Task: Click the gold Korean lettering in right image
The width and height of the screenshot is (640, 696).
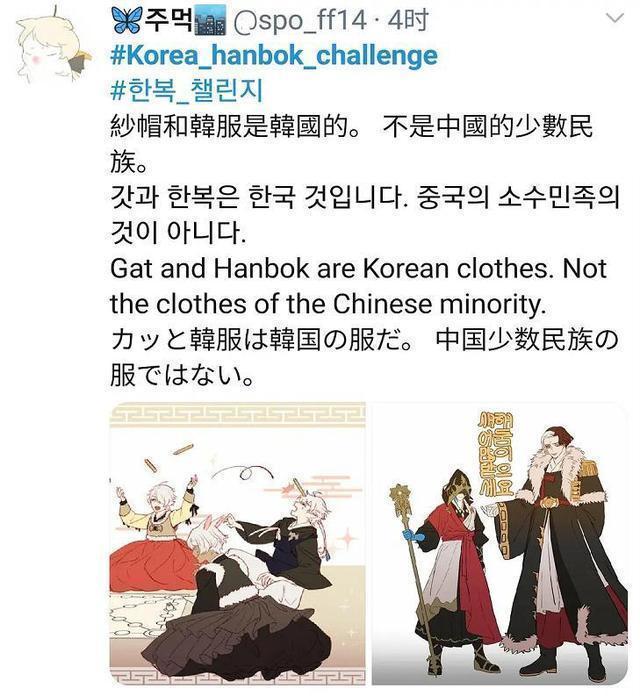Action: [x=495, y=453]
